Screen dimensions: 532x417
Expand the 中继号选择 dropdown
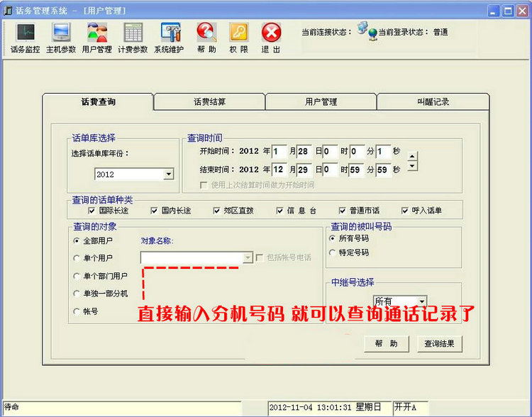(x=421, y=301)
